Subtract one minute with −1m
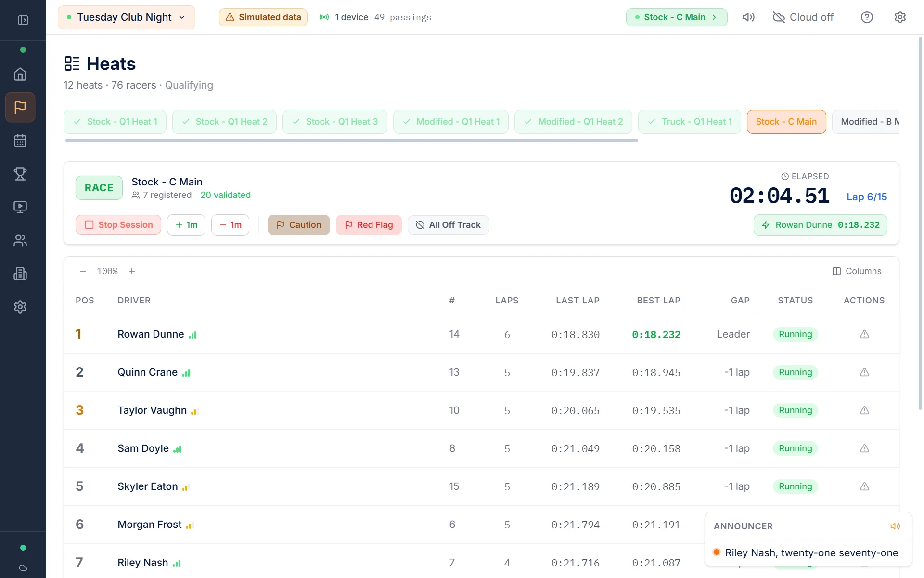Image resolution: width=924 pixels, height=578 pixels. click(230, 225)
